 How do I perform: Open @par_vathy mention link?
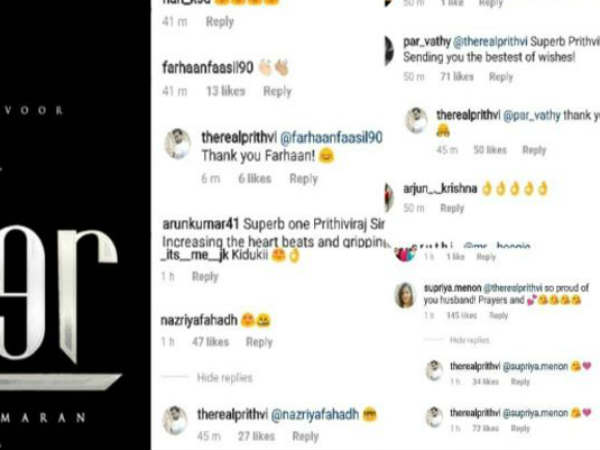[x=532, y=115]
